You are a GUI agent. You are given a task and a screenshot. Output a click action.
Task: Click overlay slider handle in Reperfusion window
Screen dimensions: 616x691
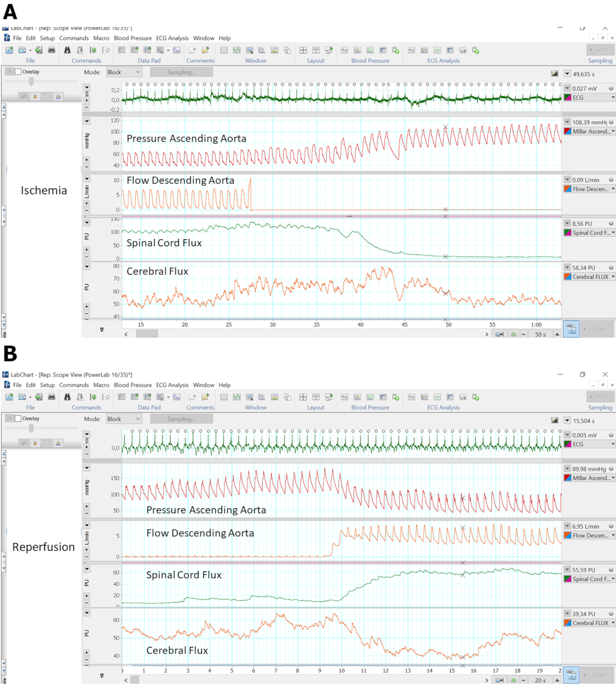(31, 428)
